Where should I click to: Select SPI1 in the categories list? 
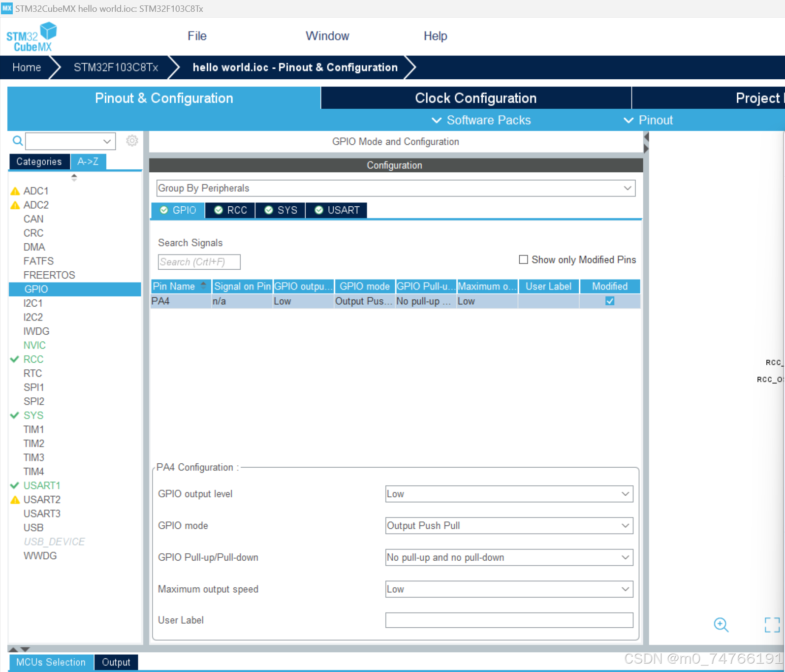[x=34, y=387]
